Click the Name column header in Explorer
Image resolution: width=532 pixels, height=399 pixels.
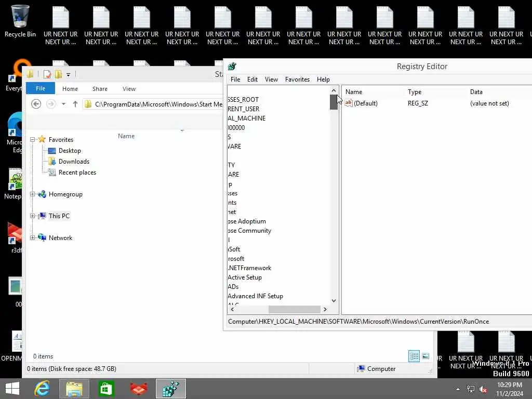pos(126,136)
